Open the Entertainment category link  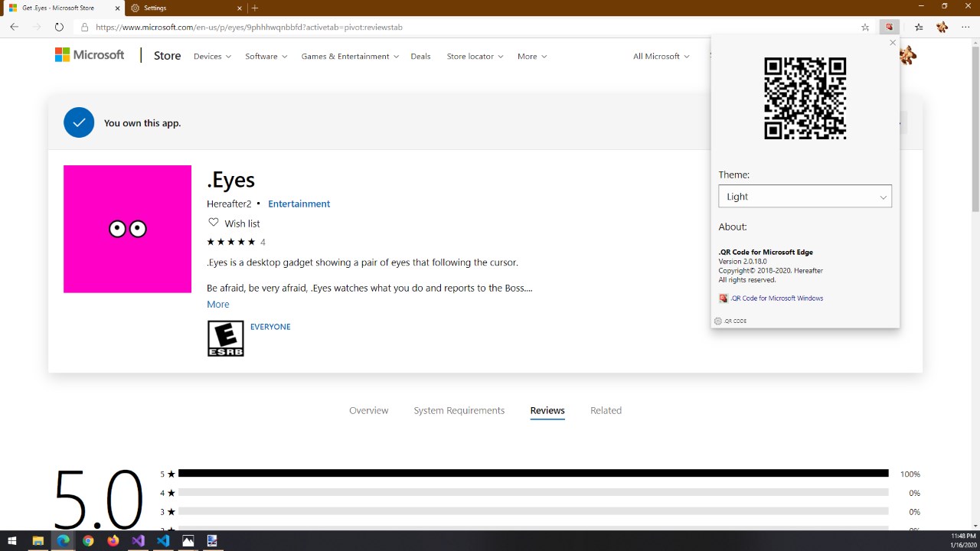click(x=299, y=204)
